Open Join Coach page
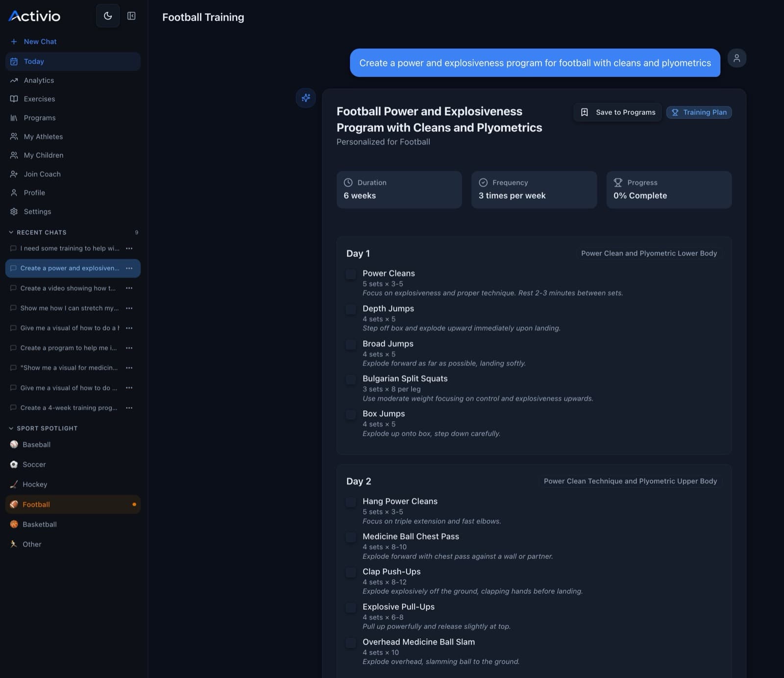Screen dimensions: 784x678 coord(73,174)
